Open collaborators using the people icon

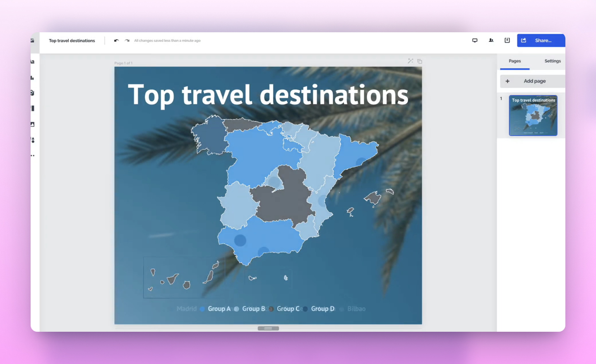491,40
